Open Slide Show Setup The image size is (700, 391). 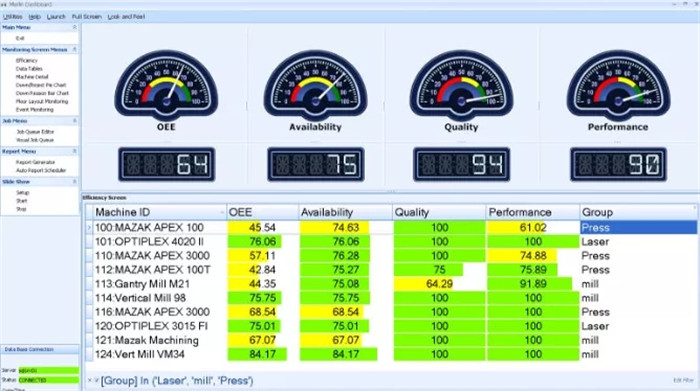pos(22,193)
